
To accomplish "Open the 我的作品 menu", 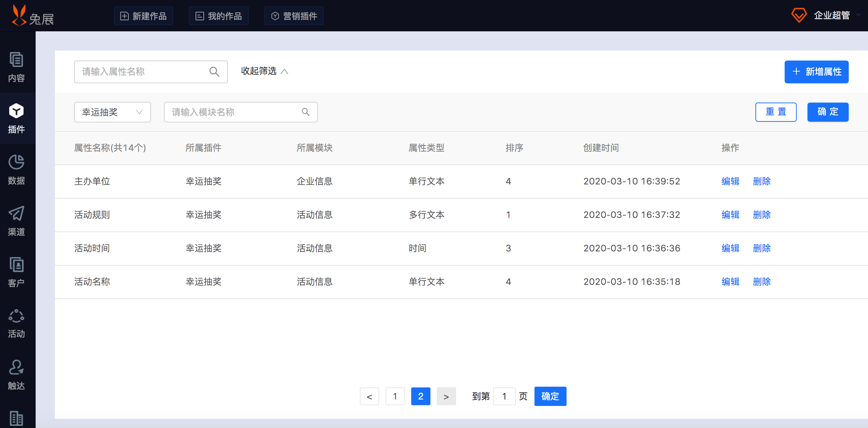I will (219, 16).
